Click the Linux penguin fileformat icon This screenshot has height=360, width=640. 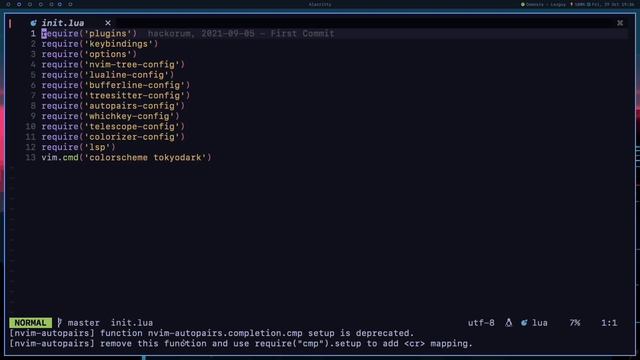click(x=509, y=323)
